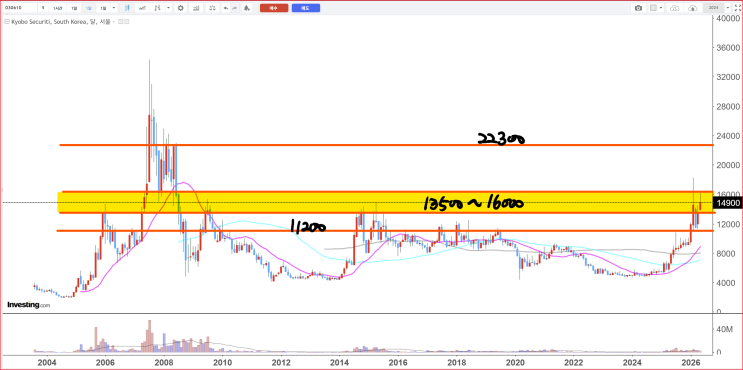Undo the last chart action

(x=226, y=8)
